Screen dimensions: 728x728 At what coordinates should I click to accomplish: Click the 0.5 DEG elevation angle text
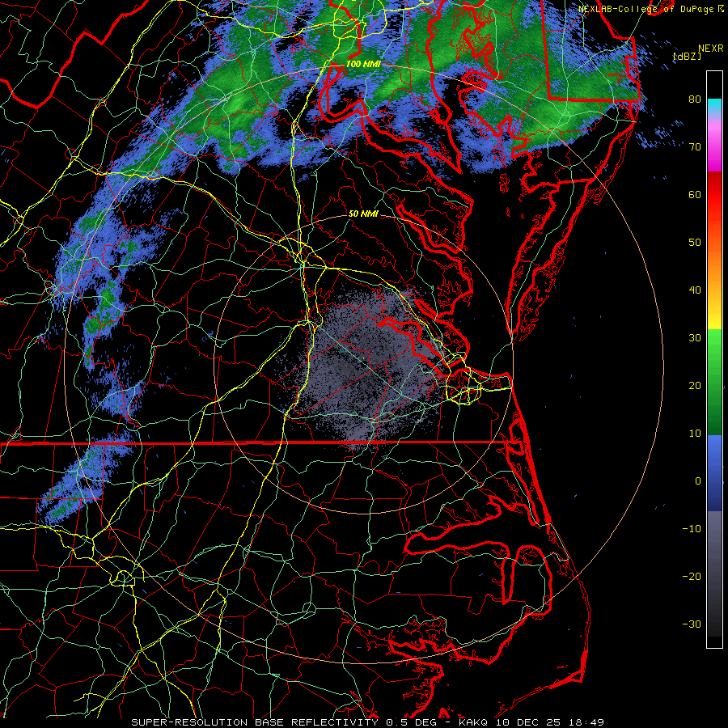click(411, 722)
